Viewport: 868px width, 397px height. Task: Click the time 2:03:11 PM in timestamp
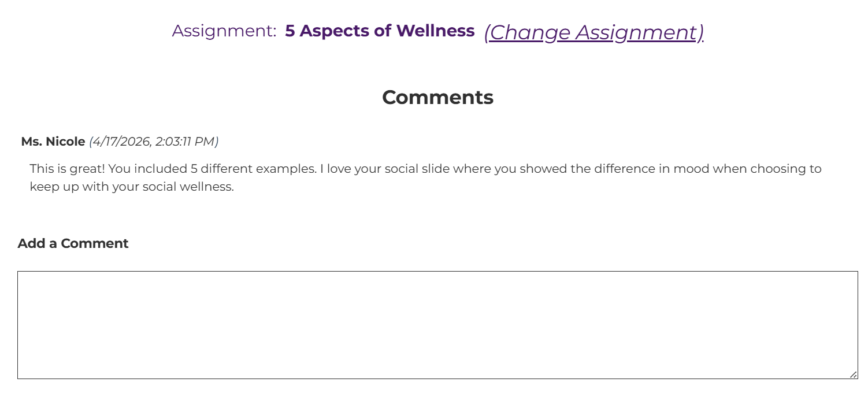coord(187,142)
